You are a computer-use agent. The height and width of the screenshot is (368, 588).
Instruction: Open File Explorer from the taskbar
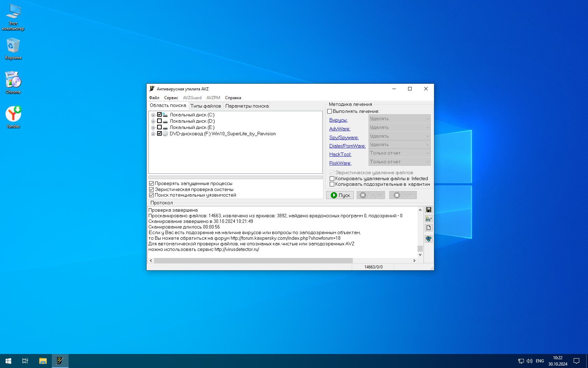pyautogui.click(x=43, y=361)
